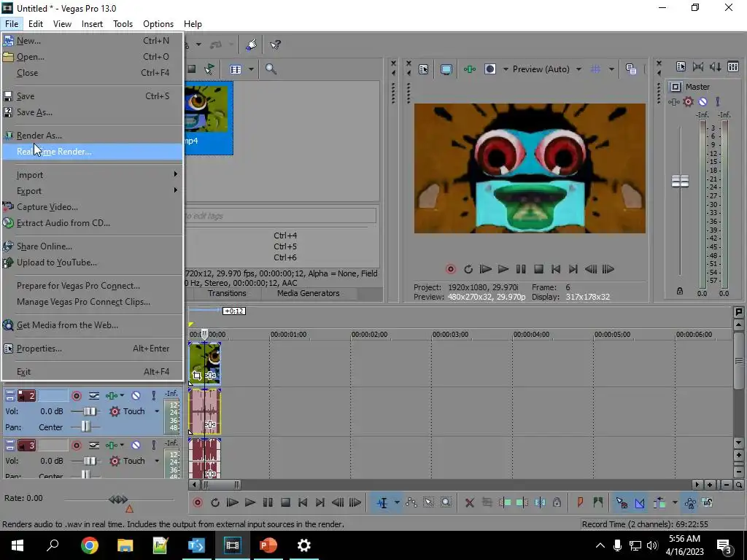Solo the Master bus
The width and height of the screenshot is (747, 560).
click(x=718, y=101)
